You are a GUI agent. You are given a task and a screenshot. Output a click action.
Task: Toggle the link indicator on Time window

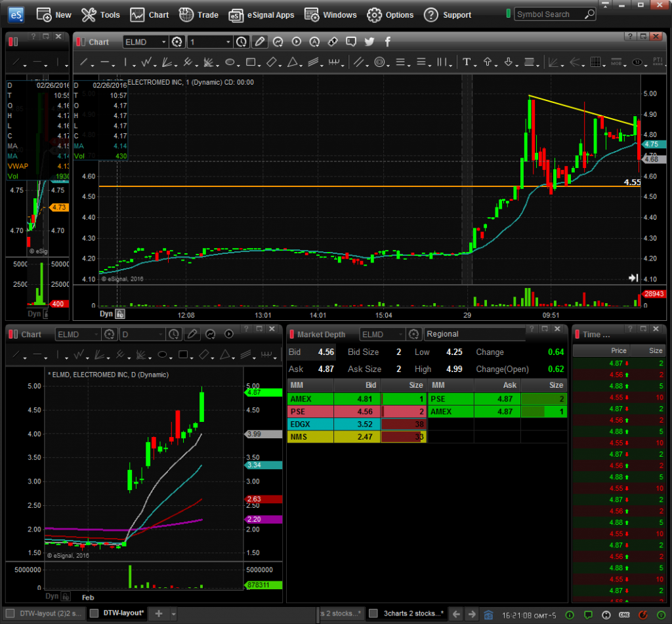[577, 334]
